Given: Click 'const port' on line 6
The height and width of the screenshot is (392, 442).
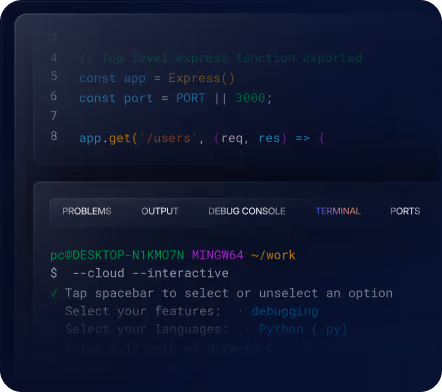Looking at the screenshot, I should point(116,98).
